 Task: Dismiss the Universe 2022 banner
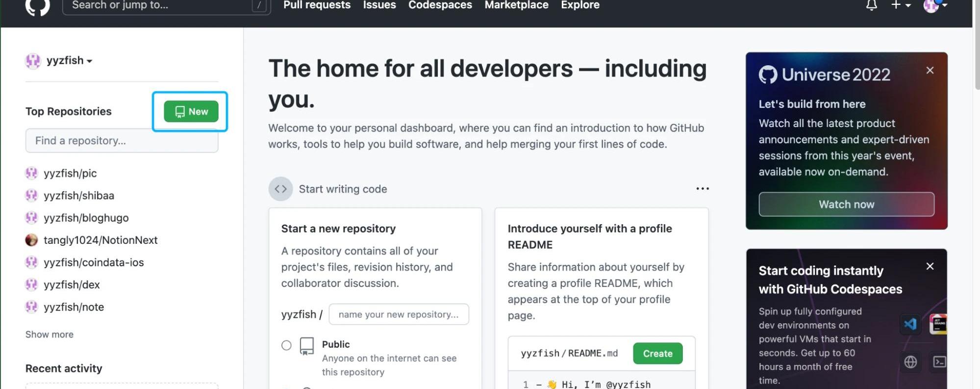[x=930, y=71]
